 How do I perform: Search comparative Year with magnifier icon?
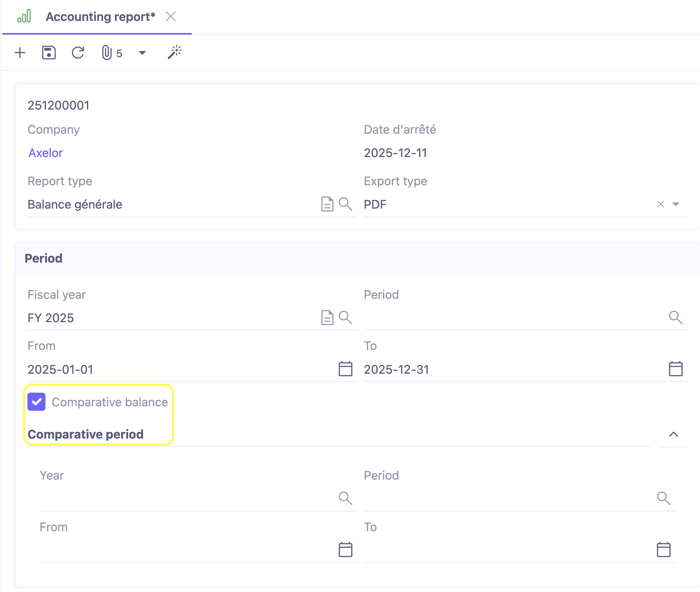[346, 499]
